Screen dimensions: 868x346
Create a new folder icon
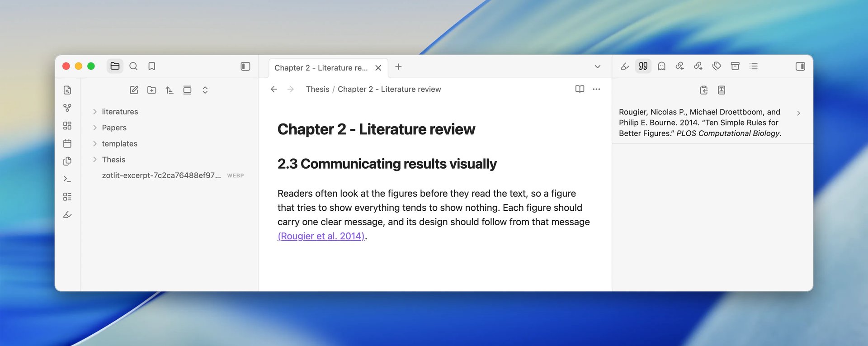click(x=152, y=90)
